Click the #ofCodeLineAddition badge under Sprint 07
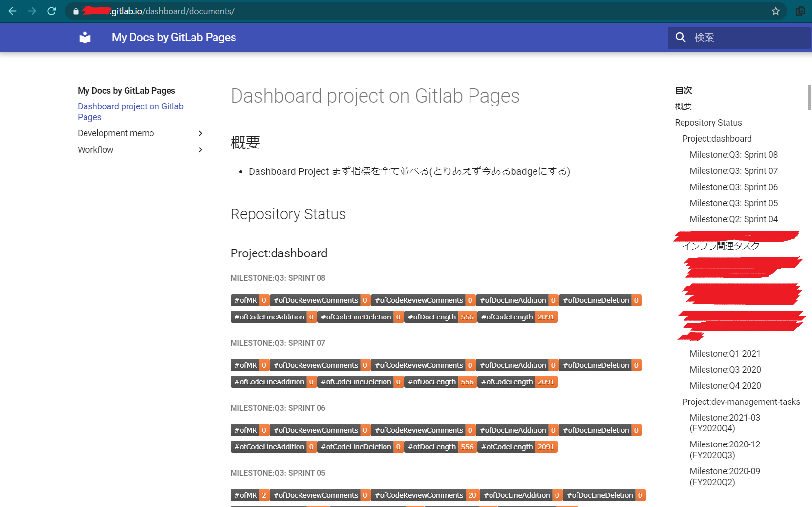Image resolution: width=812 pixels, height=507 pixels. pyautogui.click(x=274, y=382)
